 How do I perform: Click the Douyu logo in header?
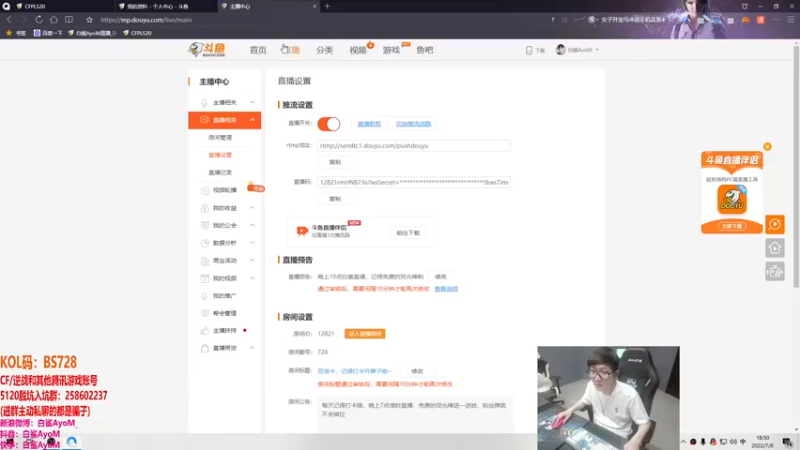[207, 49]
